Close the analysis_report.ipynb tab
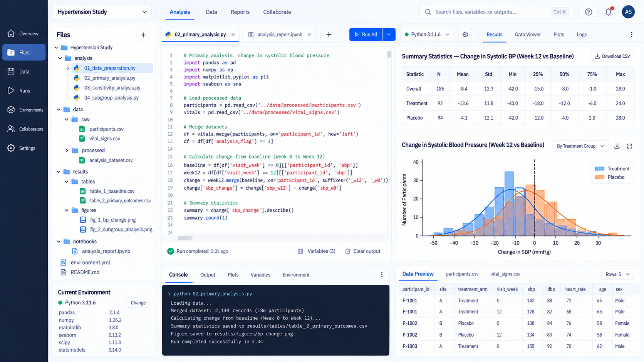The image size is (644, 362). (309, 35)
